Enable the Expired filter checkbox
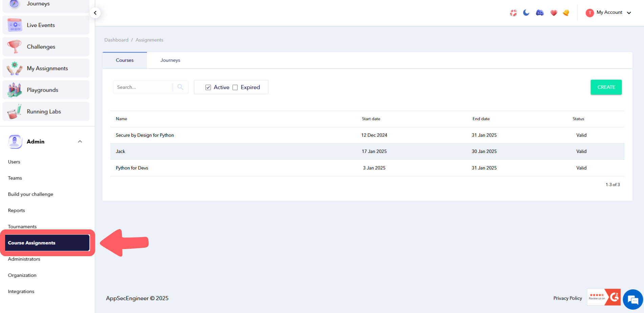The width and height of the screenshot is (644, 313). coord(235,87)
